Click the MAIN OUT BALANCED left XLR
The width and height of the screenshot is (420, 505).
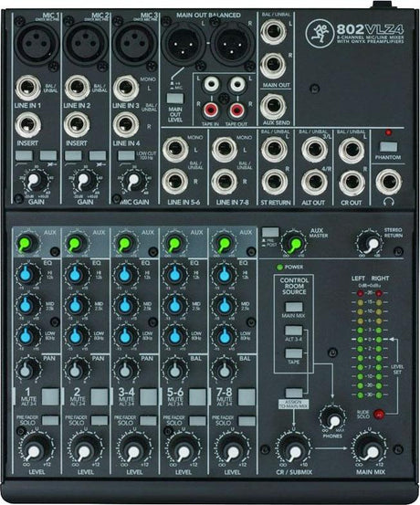click(184, 45)
